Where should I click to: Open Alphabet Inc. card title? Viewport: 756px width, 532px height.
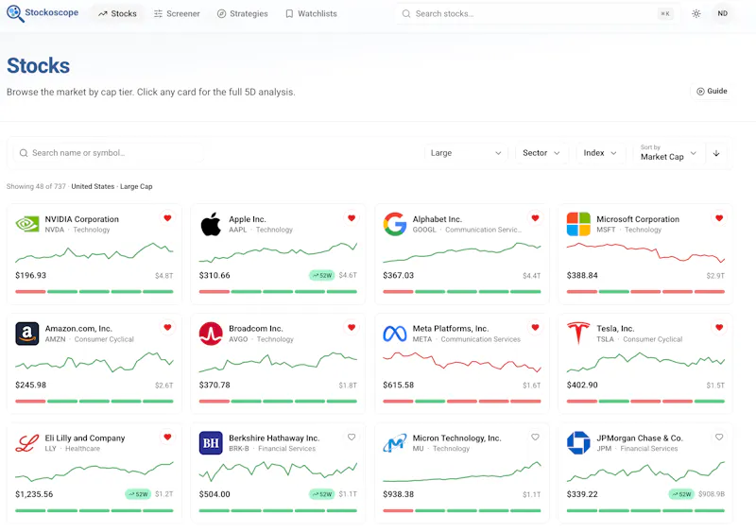[437, 219]
